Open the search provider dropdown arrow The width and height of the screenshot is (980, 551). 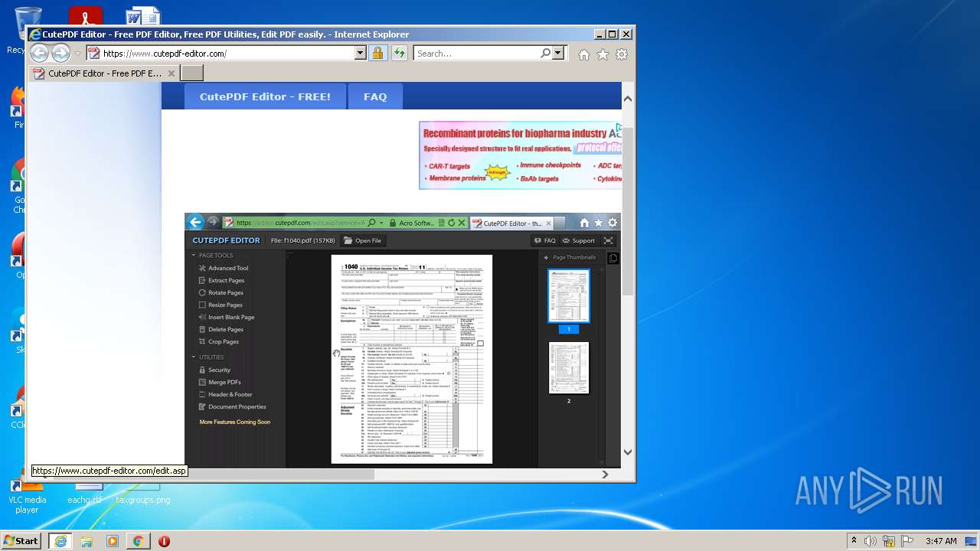pyautogui.click(x=557, y=53)
